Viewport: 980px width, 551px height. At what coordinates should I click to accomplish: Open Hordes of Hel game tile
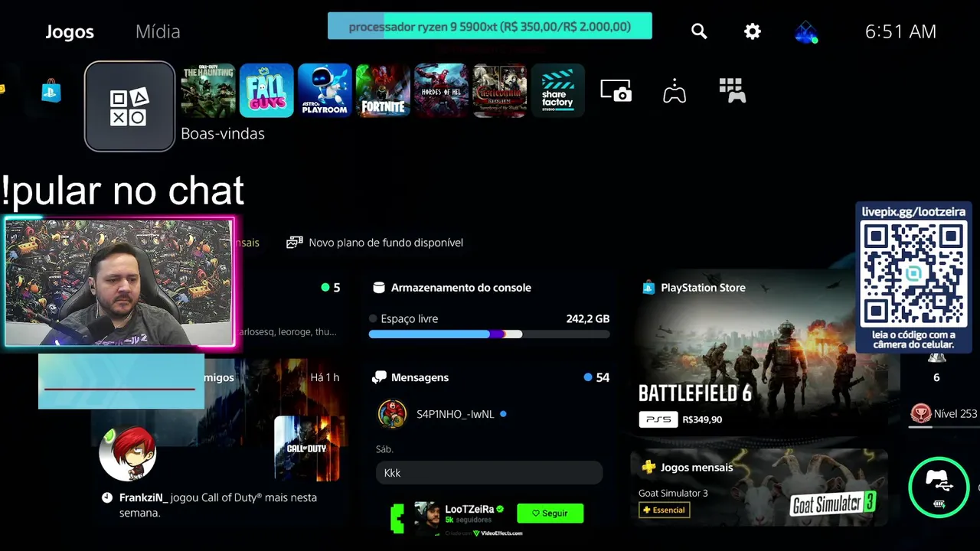point(441,90)
